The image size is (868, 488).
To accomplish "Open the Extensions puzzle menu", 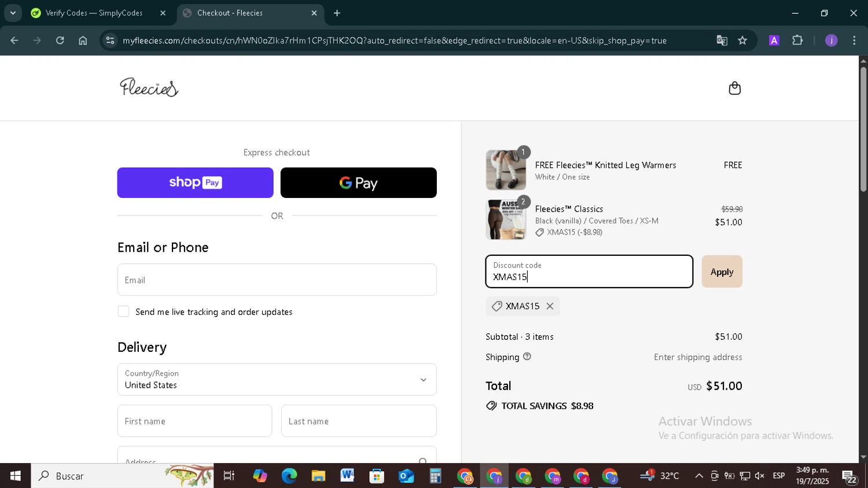I will click(797, 41).
